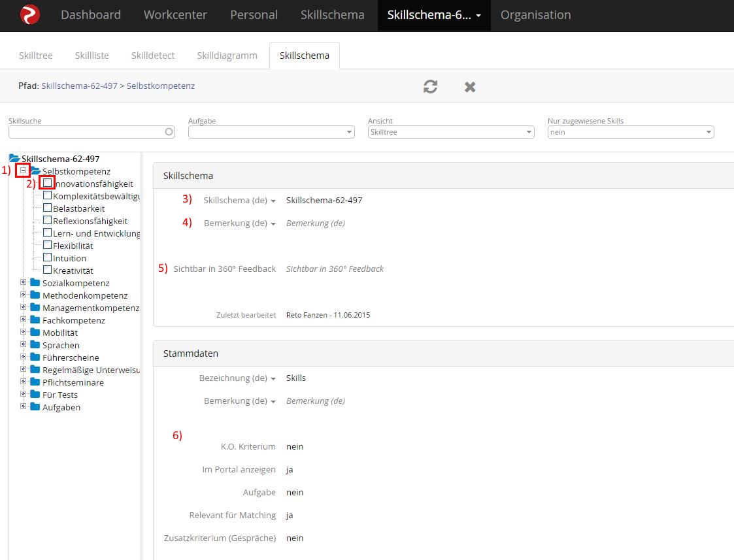The image size is (734, 560).
Task: Expand the Methodenkompetenz tree node
Action: coord(23,295)
